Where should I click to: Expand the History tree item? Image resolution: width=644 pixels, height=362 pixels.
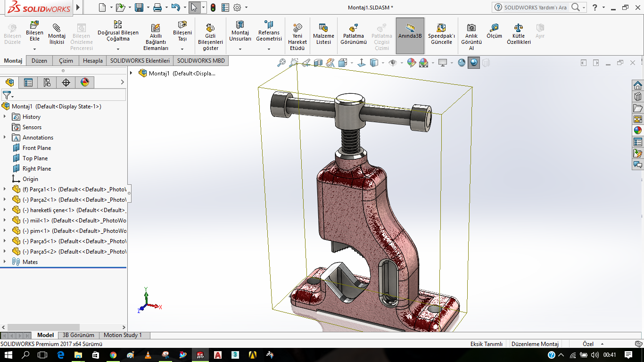pos(5,116)
